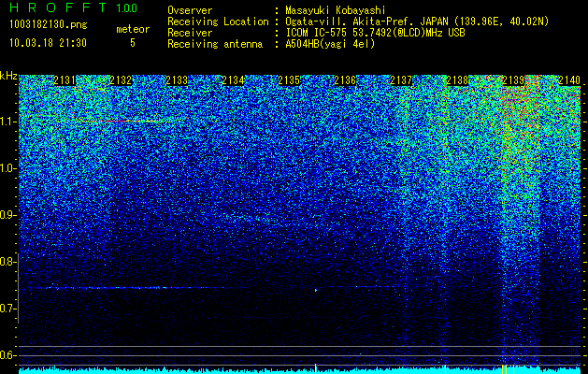
Task: Click the HROFFT program title text
Action: point(57,7)
